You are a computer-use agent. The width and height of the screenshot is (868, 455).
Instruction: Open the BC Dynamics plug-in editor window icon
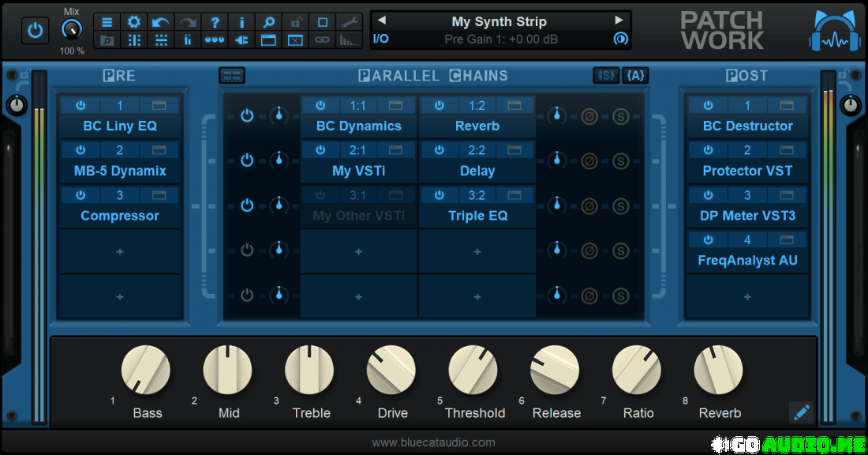(395, 105)
